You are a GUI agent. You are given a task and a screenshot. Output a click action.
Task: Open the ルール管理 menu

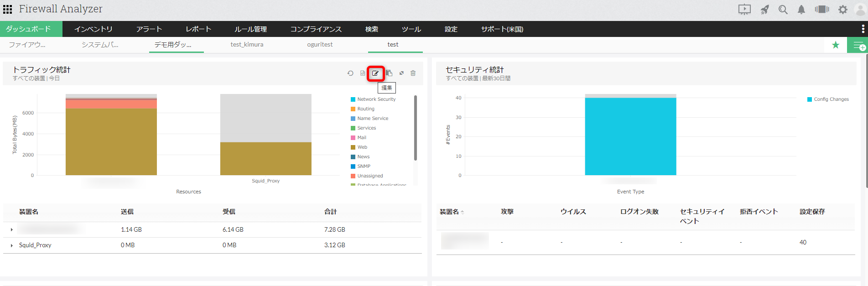click(250, 29)
